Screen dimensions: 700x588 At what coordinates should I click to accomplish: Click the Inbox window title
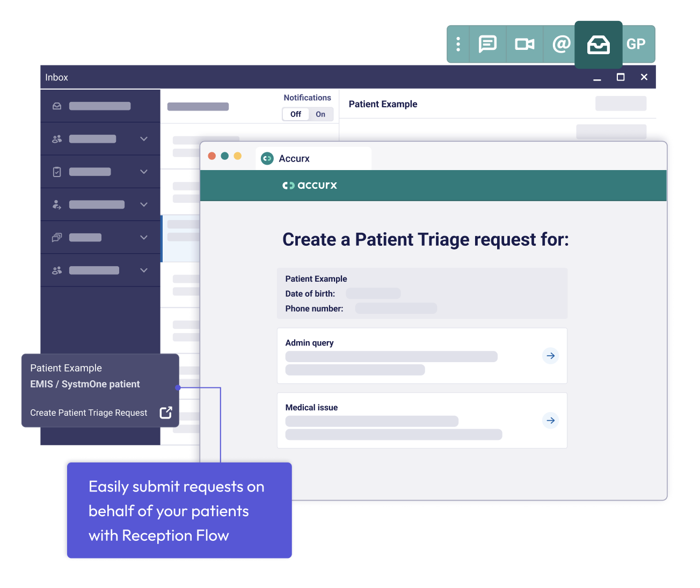point(56,77)
